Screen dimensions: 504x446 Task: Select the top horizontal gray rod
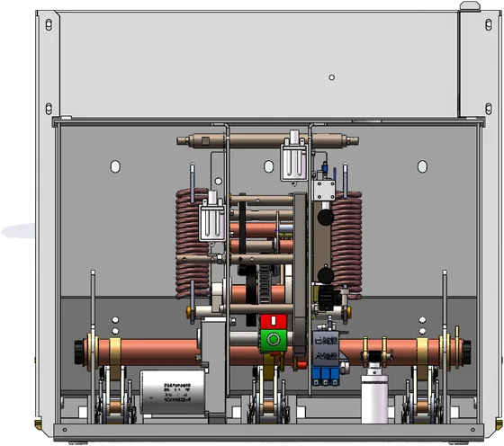click(x=267, y=140)
